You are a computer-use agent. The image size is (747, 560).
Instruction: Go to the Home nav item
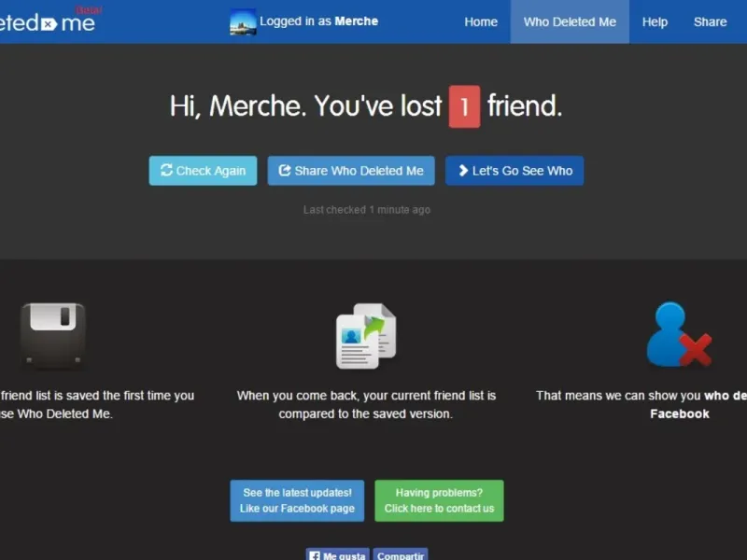[481, 21]
